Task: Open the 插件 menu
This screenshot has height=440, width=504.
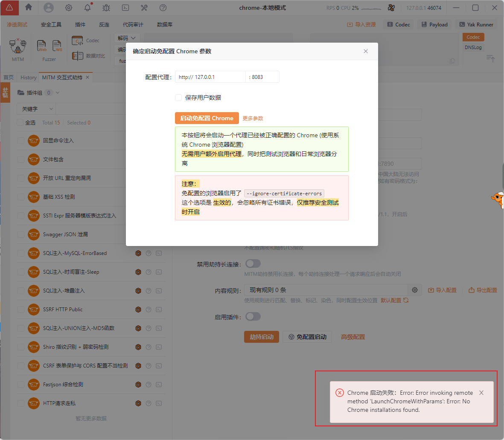Action: 80,24
